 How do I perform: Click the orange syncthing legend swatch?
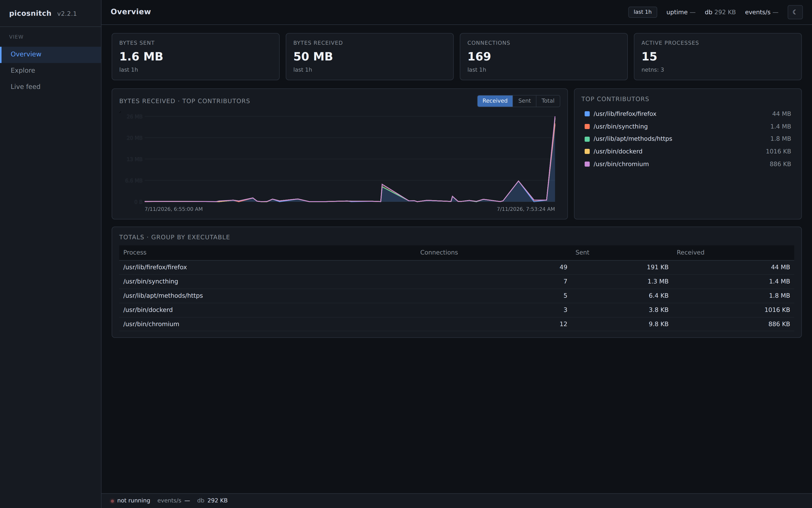pos(587,127)
